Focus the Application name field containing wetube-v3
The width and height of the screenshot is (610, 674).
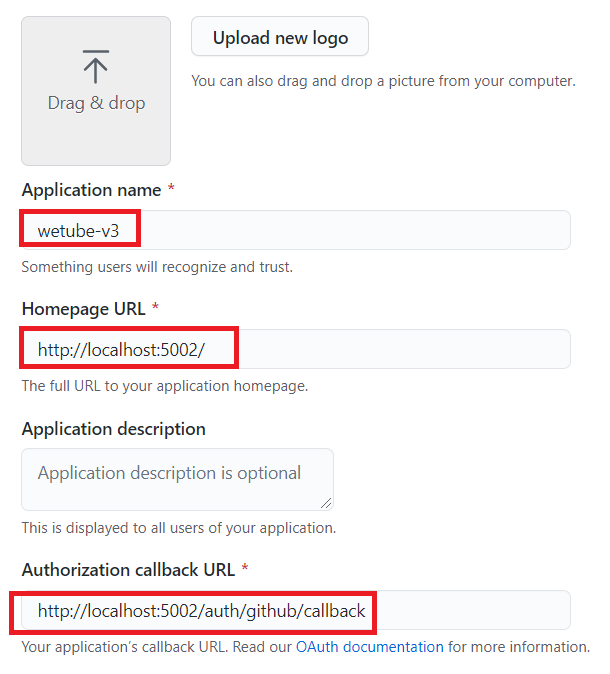point(296,230)
